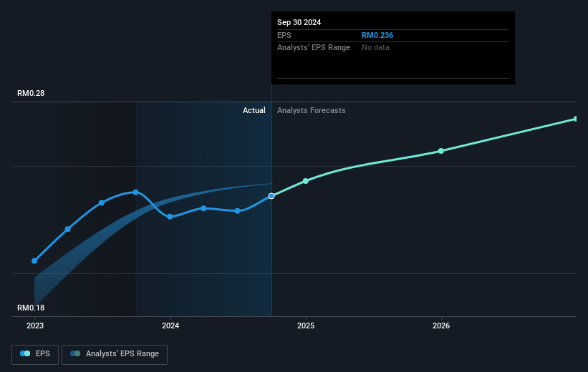Click the 'Analysts' EPS Range' tooltip row label
This screenshot has width=588, height=372.
tap(314, 48)
